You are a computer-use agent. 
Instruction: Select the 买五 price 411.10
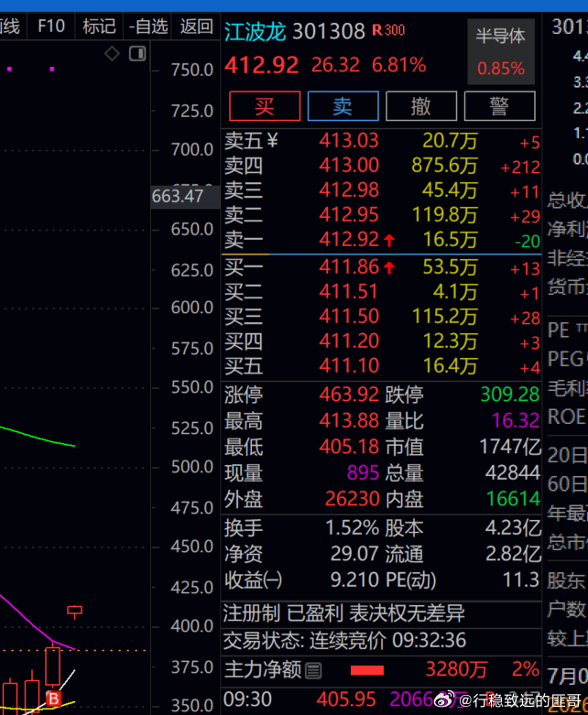tap(349, 365)
